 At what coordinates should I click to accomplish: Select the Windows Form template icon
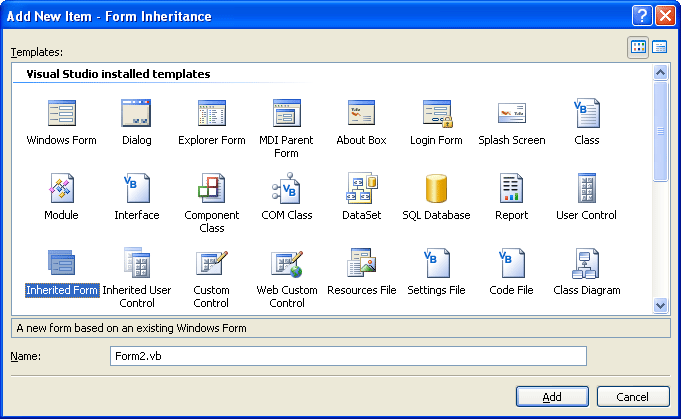pyautogui.click(x=61, y=113)
